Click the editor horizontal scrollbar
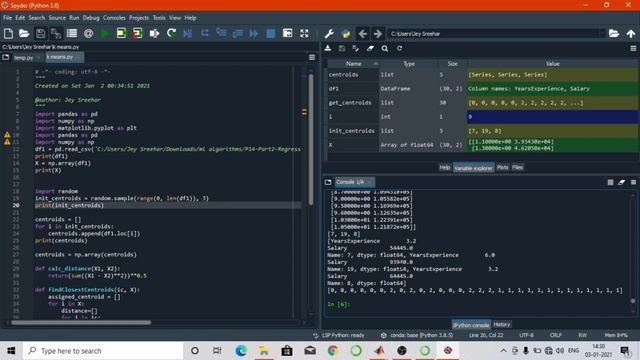The image size is (640, 360). (81, 322)
